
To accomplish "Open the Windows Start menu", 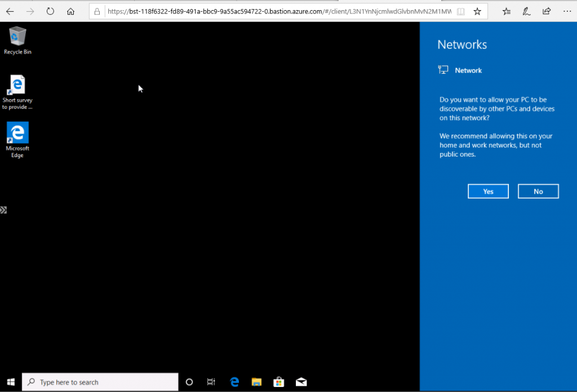I will [10, 382].
